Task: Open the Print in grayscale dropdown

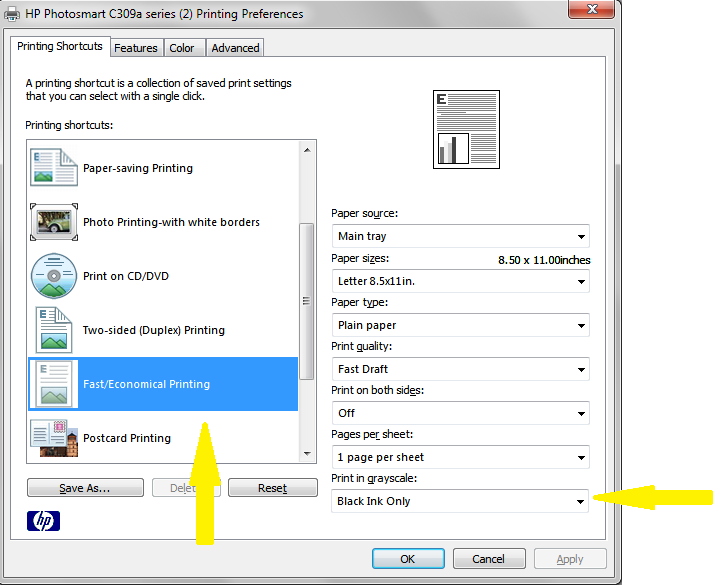Action: (x=460, y=501)
